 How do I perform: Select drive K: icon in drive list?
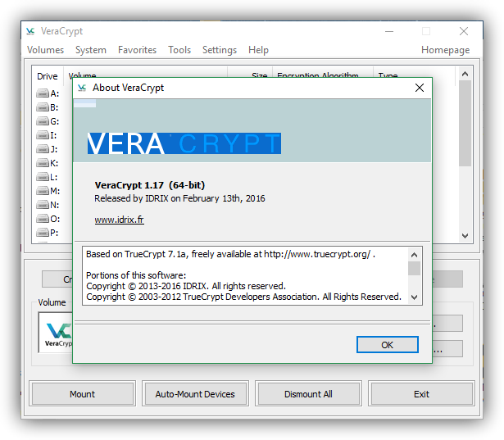click(x=43, y=163)
